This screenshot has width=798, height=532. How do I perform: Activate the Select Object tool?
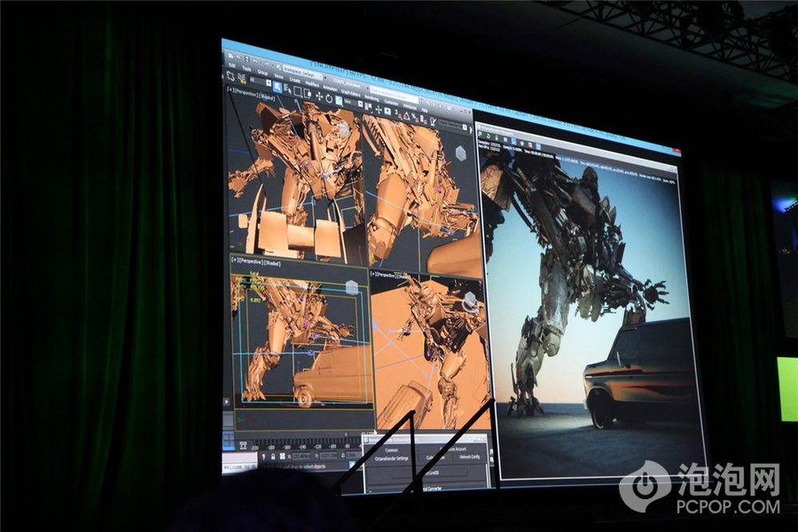pyautogui.click(x=278, y=87)
